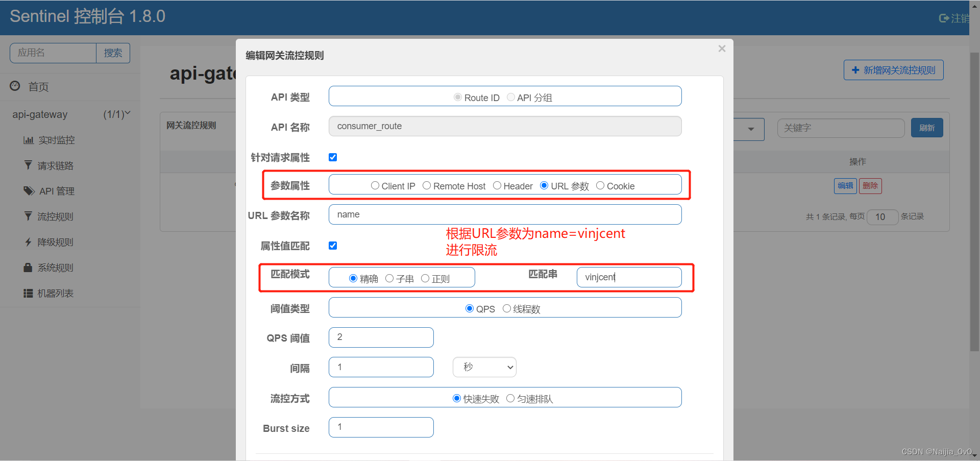Viewport: 980px width, 461px height.
Task: Focus the 应用名 search field
Action: click(x=53, y=53)
